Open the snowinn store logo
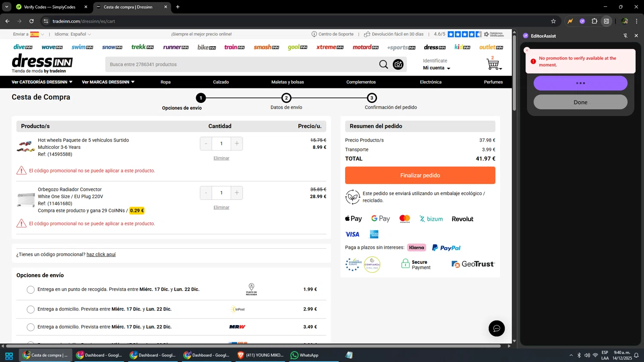644x362 pixels. tap(112, 47)
